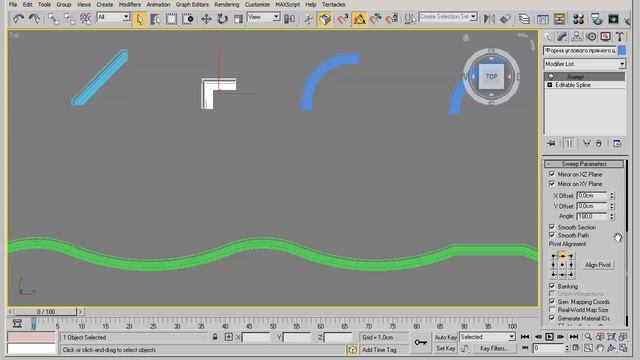The width and height of the screenshot is (640, 360).
Task: Open Render Setup teapot icon
Action: (x=597, y=19)
